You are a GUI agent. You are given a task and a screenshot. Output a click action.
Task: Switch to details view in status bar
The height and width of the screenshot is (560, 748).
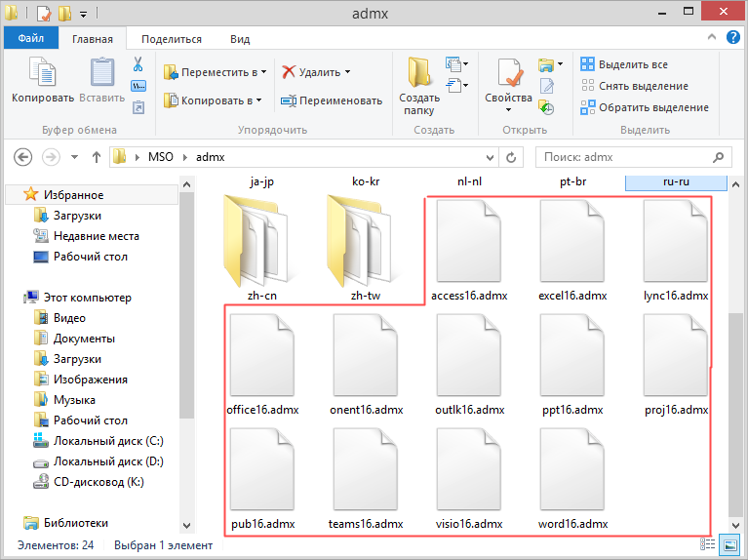(x=707, y=544)
